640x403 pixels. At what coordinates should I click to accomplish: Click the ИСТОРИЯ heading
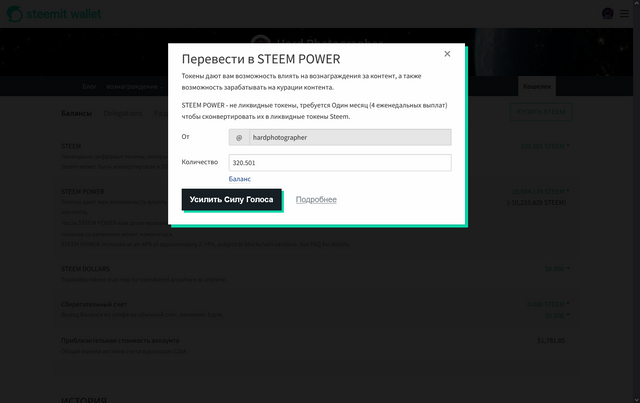[84, 399]
